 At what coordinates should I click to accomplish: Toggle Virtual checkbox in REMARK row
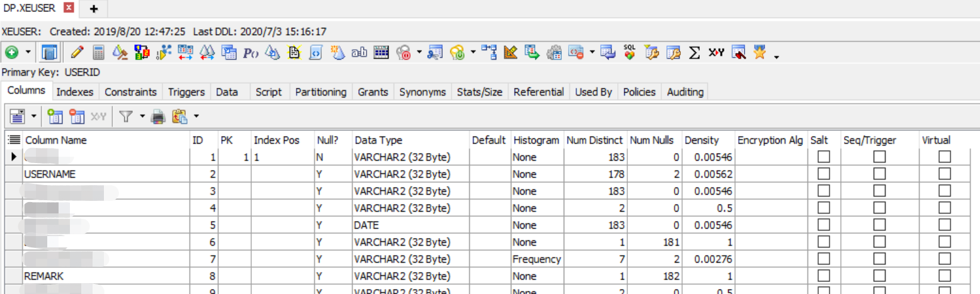[945, 276]
